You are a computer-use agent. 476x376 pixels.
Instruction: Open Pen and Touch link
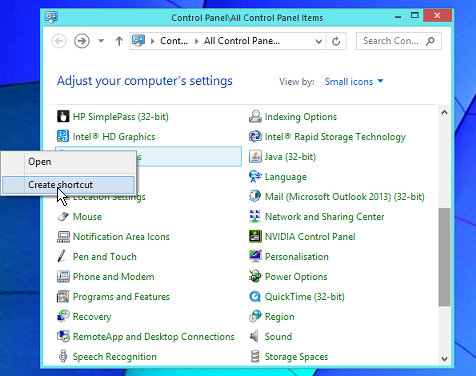pyautogui.click(x=105, y=257)
